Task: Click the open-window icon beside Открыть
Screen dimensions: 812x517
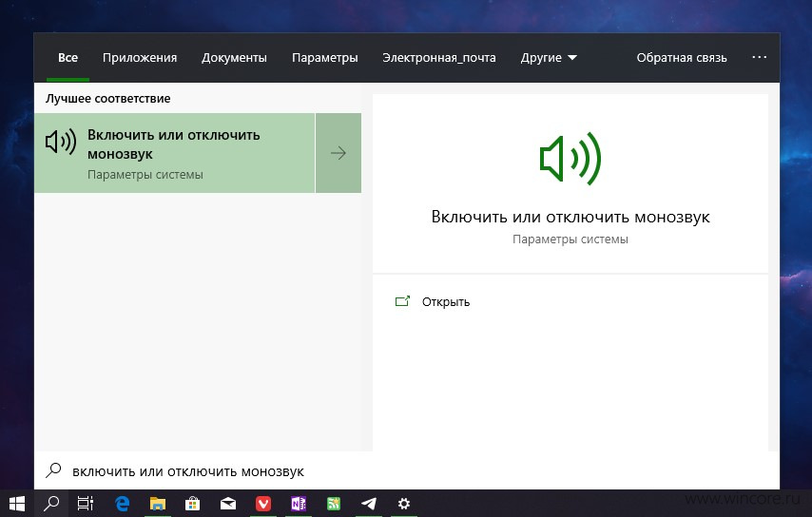Action: [402, 301]
